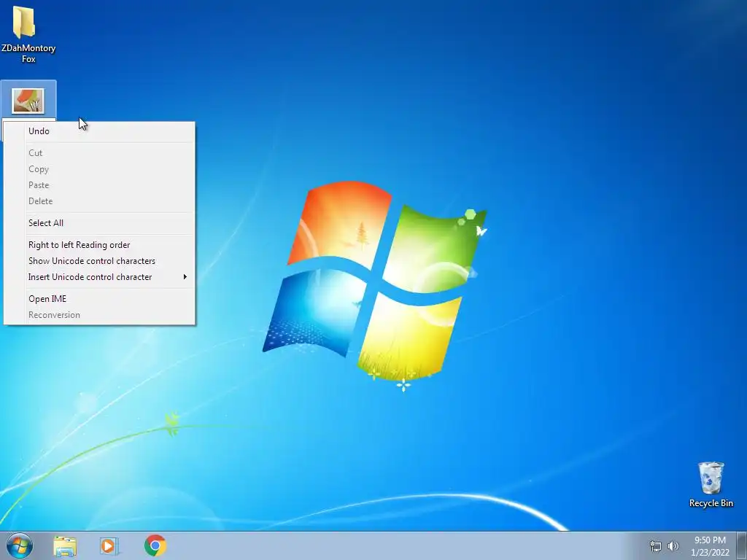
Task: Choose Undo in the context menu
Action: pos(99,131)
